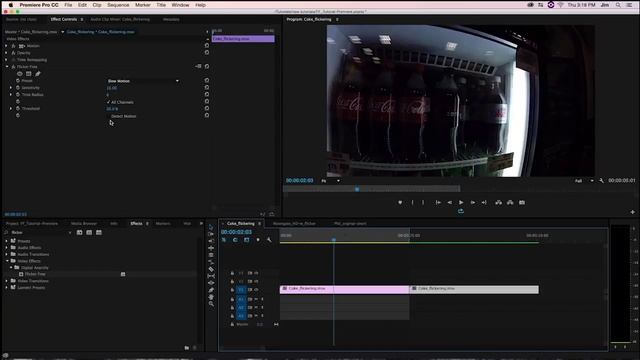Expand Time Remapping properties

coord(6,60)
